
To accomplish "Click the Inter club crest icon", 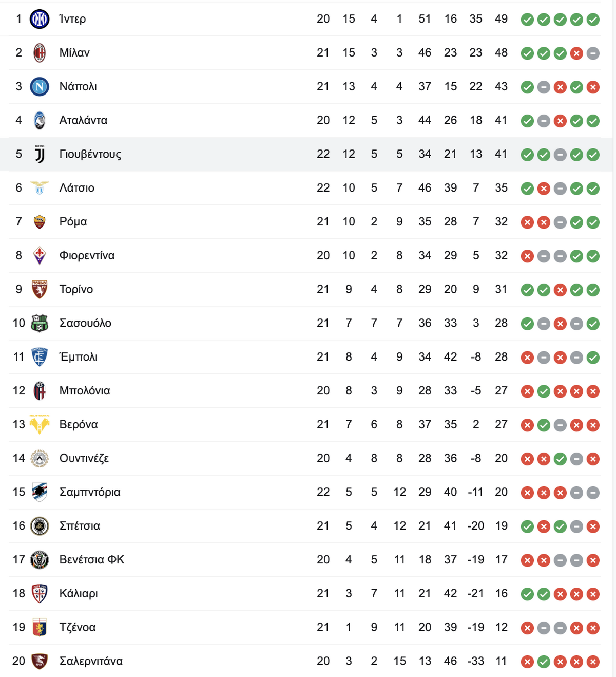I will click(40, 19).
